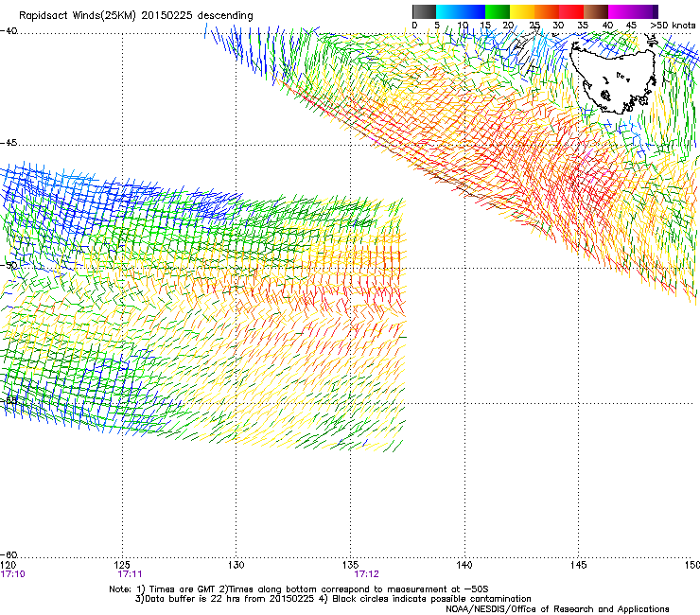Click the NOAA/NESDIS credit line
The height and width of the screenshot is (615, 700).
tap(557, 609)
